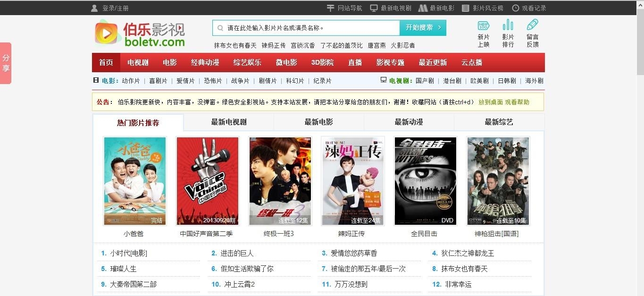Image resolution: width=644 pixels, height=296 pixels.
Task: Go to the 首页 navigation item
Action: tap(106, 62)
